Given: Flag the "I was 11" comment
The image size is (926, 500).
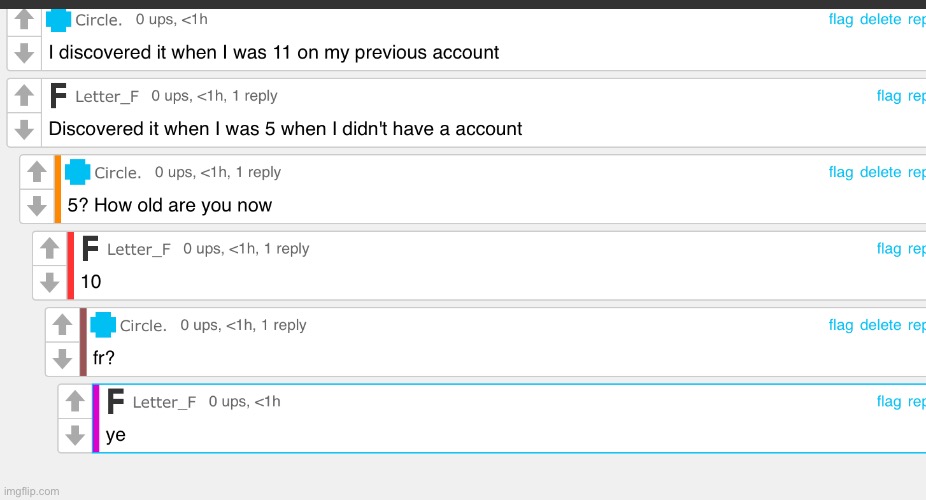Looking at the screenshot, I should click(841, 20).
